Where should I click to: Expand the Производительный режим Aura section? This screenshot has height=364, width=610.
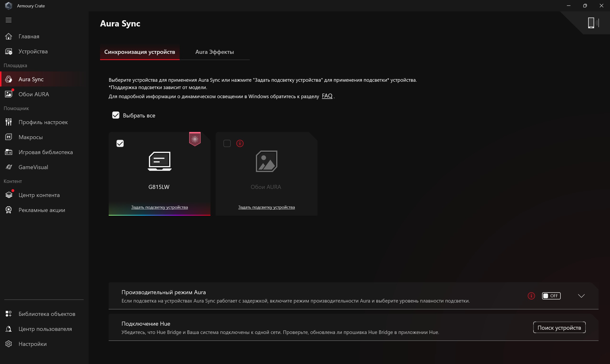(581, 296)
